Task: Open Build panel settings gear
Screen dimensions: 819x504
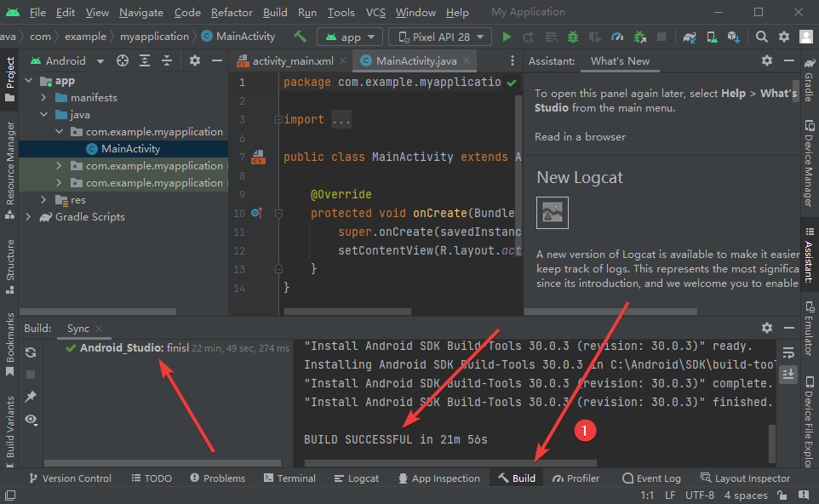Action: point(767,328)
